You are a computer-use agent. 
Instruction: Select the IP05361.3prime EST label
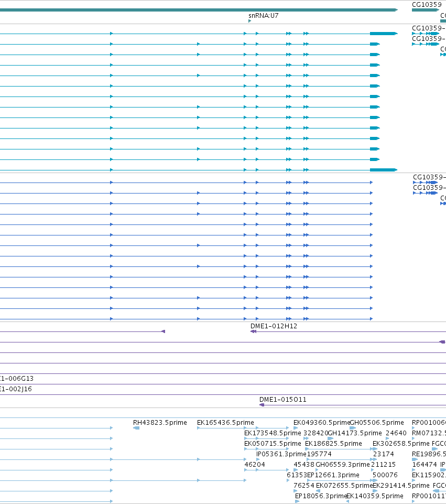281,454
